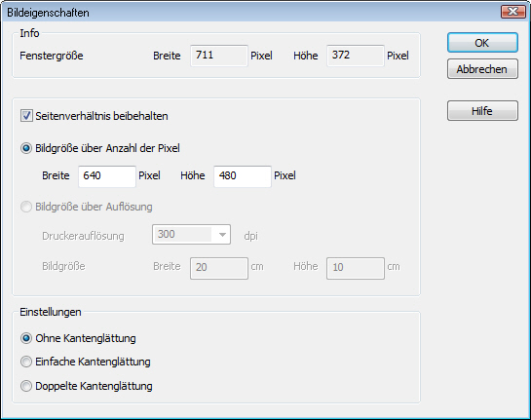Image resolution: width=531 pixels, height=420 pixels.
Task: Click the Abbrechen button
Action: point(482,69)
